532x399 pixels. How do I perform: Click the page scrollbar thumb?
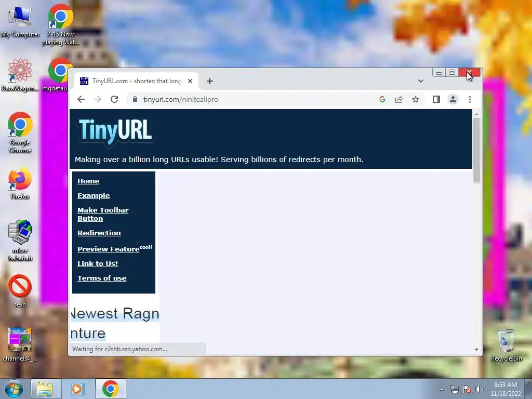tap(476, 150)
